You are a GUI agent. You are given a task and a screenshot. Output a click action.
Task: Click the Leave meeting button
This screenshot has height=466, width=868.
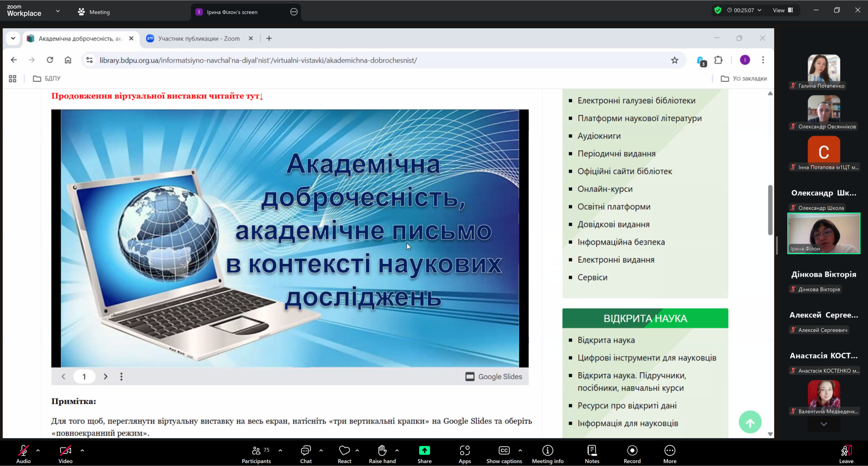(x=846, y=453)
